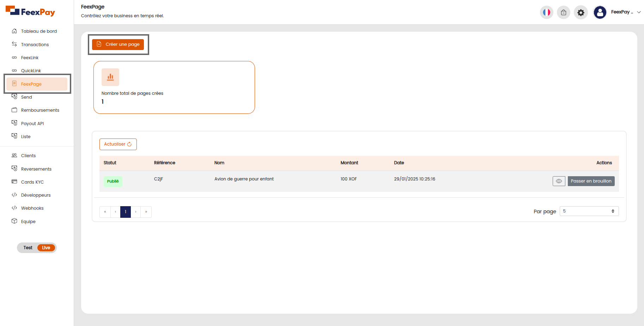
Task: Click the Date column header
Action: [399, 163]
